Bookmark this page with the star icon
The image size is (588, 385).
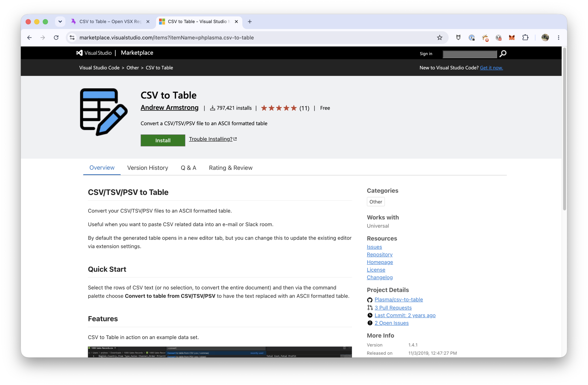pos(440,38)
